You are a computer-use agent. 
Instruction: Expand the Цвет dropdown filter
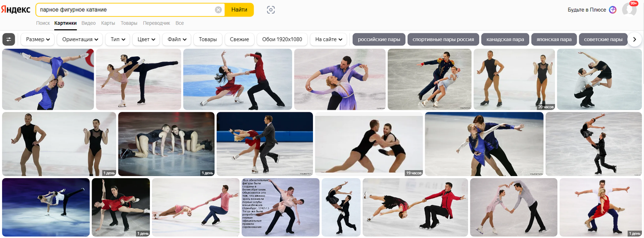pyautogui.click(x=146, y=39)
